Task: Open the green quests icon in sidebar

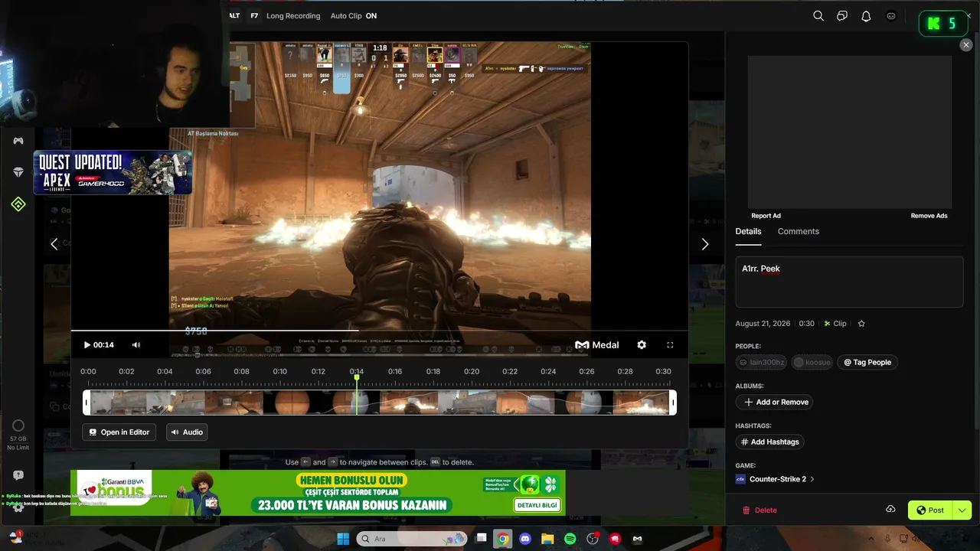Action: click(x=18, y=204)
